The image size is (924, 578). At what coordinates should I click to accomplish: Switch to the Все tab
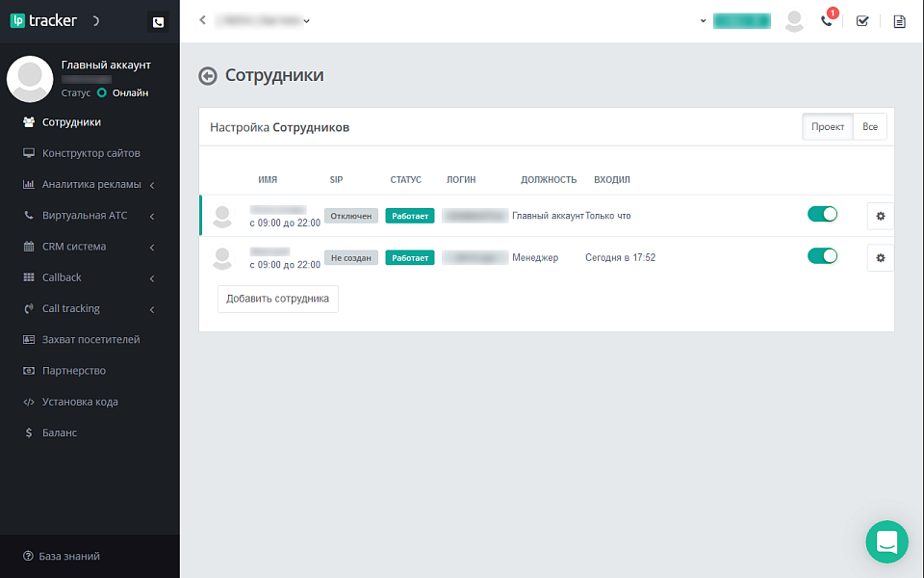click(x=870, y=126)
